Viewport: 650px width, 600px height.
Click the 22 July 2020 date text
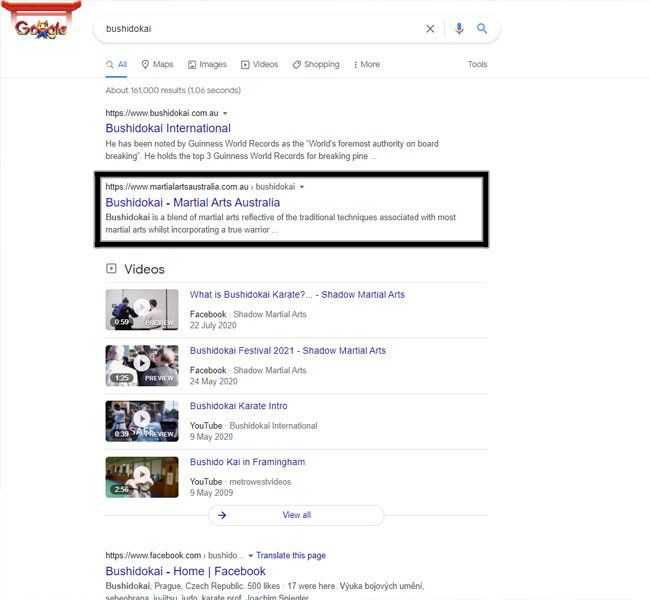pyautogui.click(x=213, y=326)
